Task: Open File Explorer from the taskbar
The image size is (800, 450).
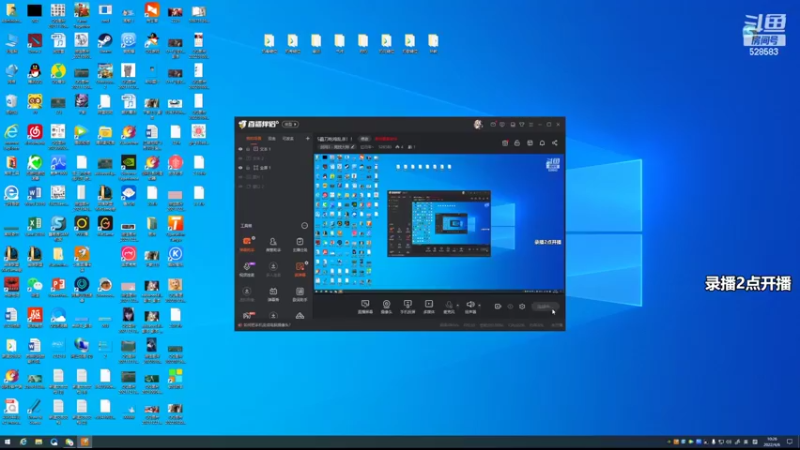Action: (38, 442)
